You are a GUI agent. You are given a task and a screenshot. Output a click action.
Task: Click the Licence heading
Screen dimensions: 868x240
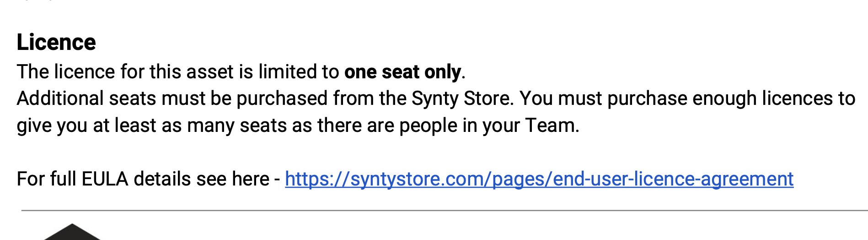click(x=56, y=42)
